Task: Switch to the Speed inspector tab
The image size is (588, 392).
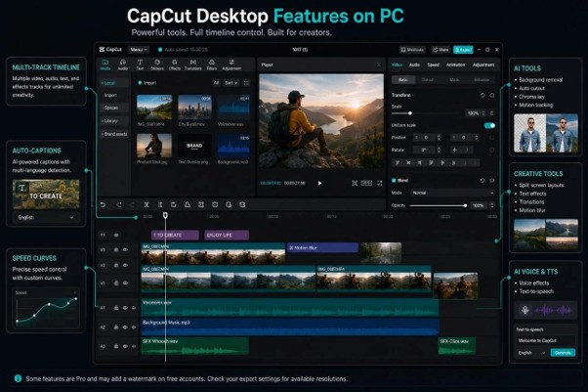Action: click(433, 65)
